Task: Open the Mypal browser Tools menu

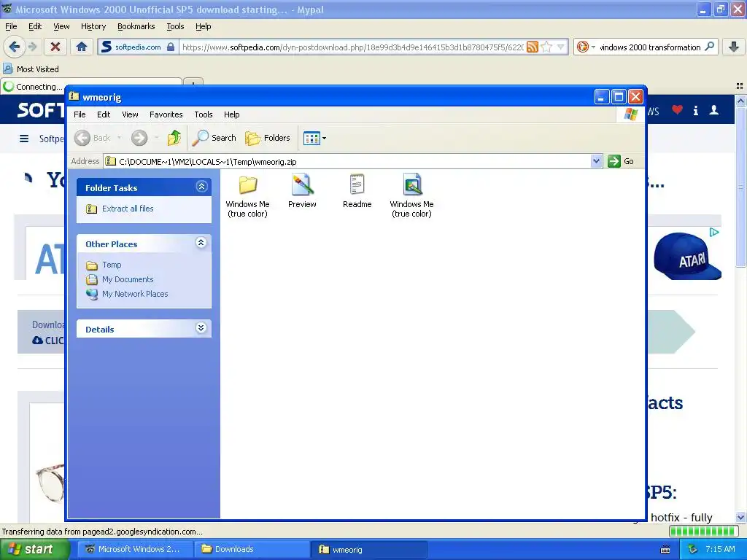Action: [x=175, y=27]
